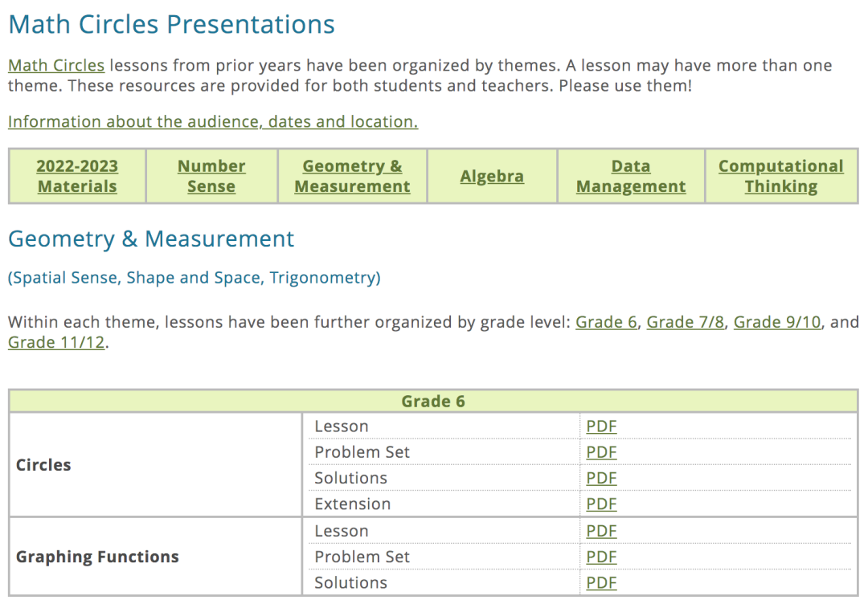The height and width of the screenshot is (608, 868).
Task: Download the Circles Problem Set PDF
Action: pyautogui.click(x=601, y=452)
